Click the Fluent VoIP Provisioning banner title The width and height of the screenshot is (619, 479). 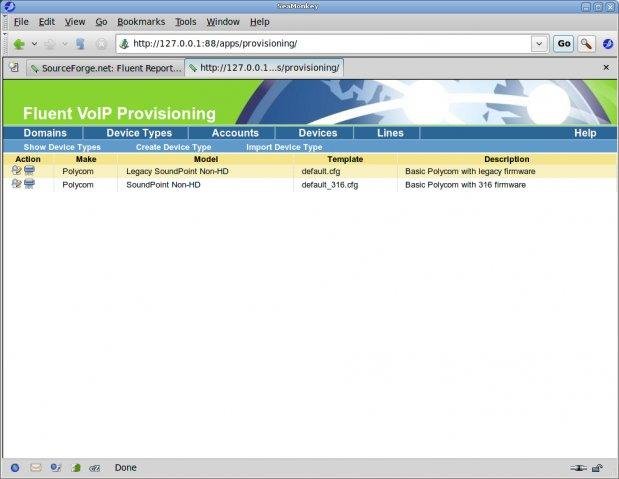point(119,114)
